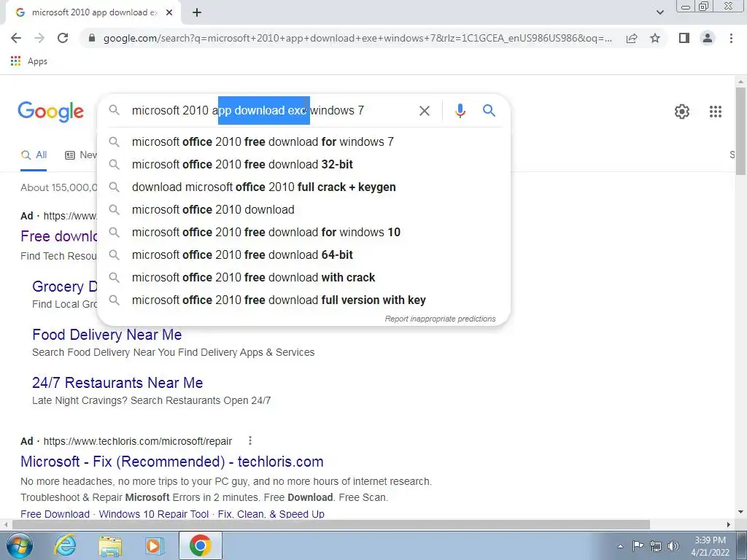
Task: Click the 'Free Download' sitelink
Action: [55, 514]
